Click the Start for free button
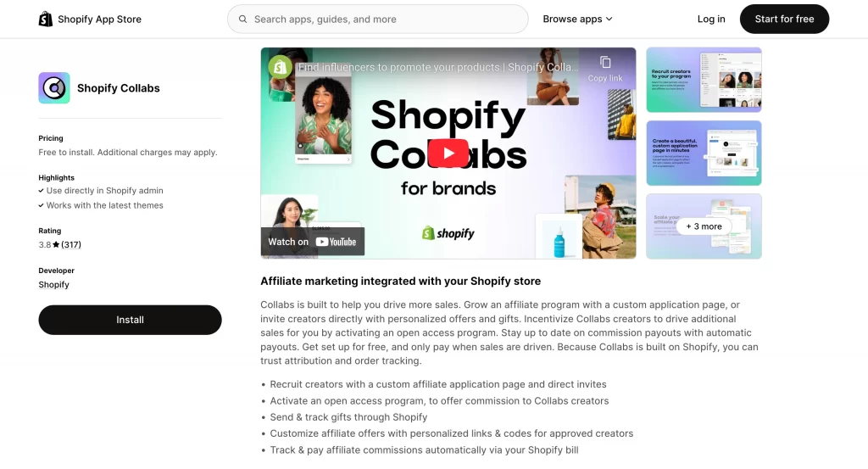 pyautogui.click(x=784, y=19)
